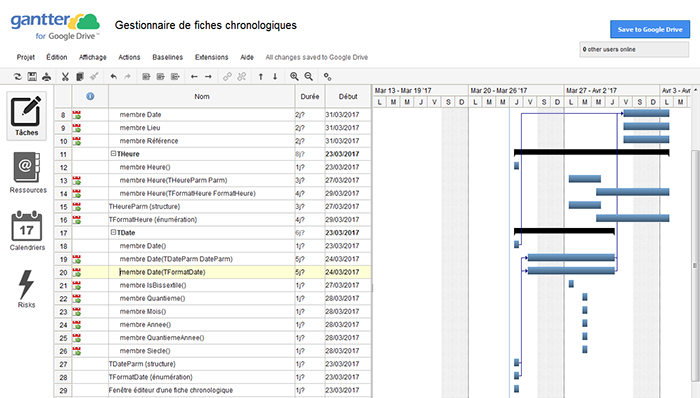
Task: Open the Baselines menu
Action: (167, 57)
